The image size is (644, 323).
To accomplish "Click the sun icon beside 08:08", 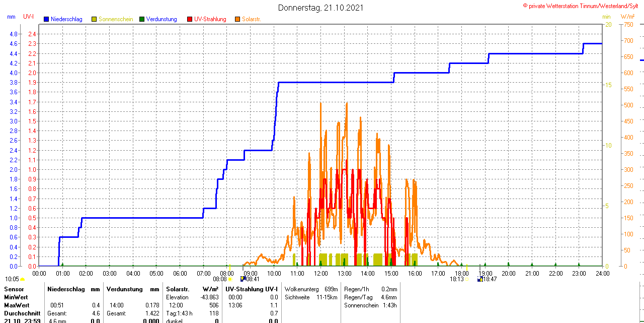I will click(x=230, y=279).
